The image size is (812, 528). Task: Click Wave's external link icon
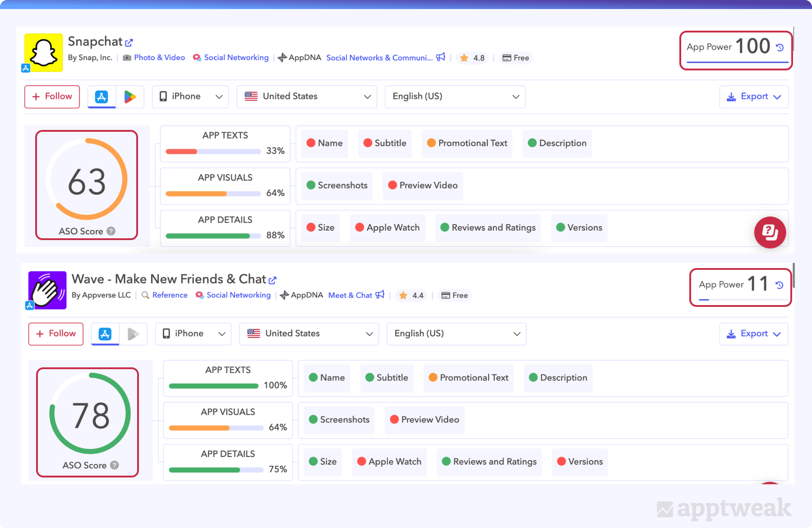point(272,280)
